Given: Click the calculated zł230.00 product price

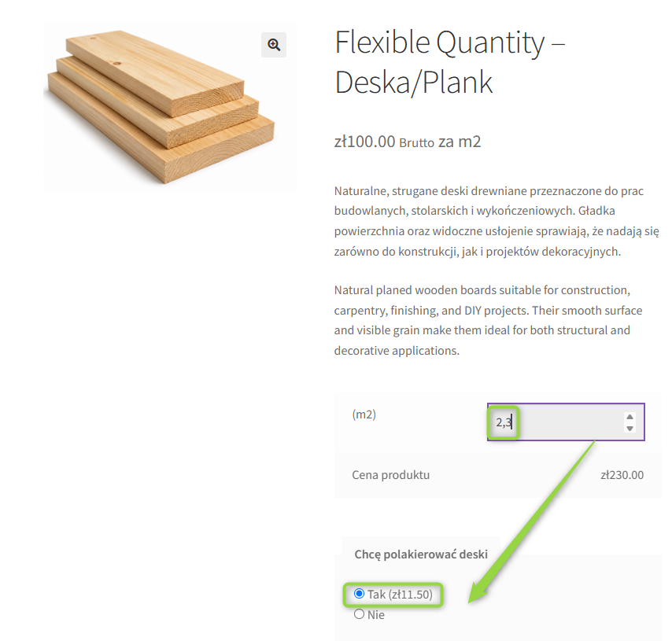Looking at the screenshot, I should tap(622, 475).
